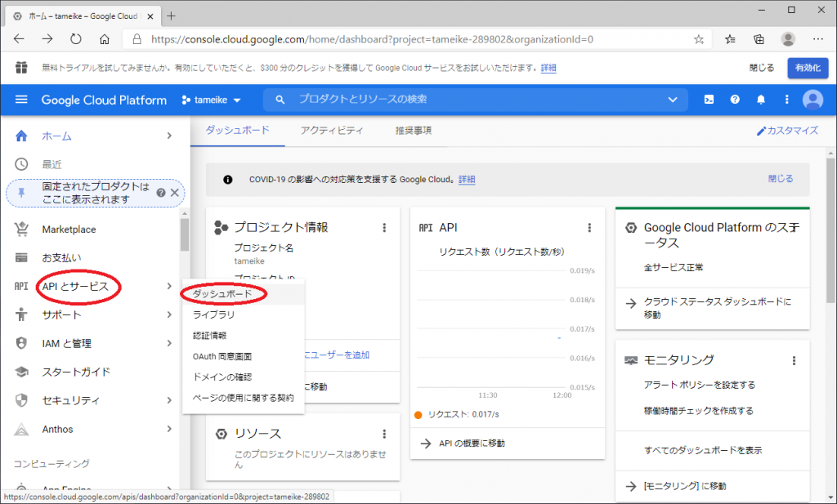The width and height of the screenshot is (837, 504).
Task: Dismiss the pinned products hint
Action: (174, 193)
